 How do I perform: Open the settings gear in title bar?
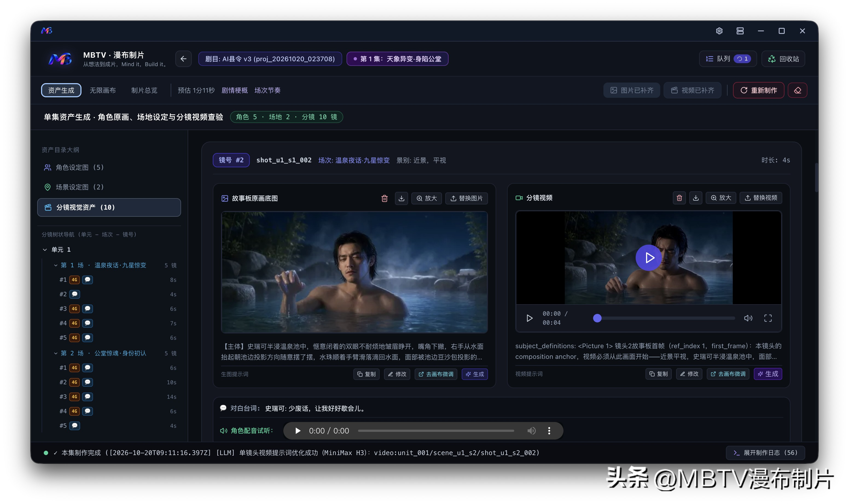click(719, 31)
